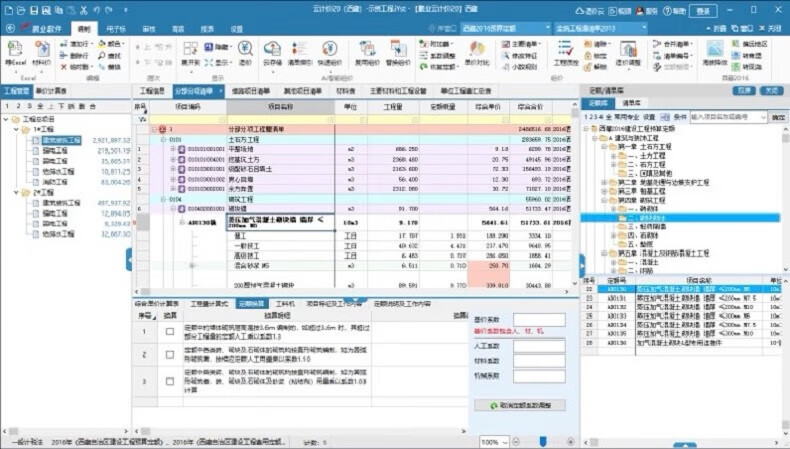Check the second conversion rule checkbox

169,356
